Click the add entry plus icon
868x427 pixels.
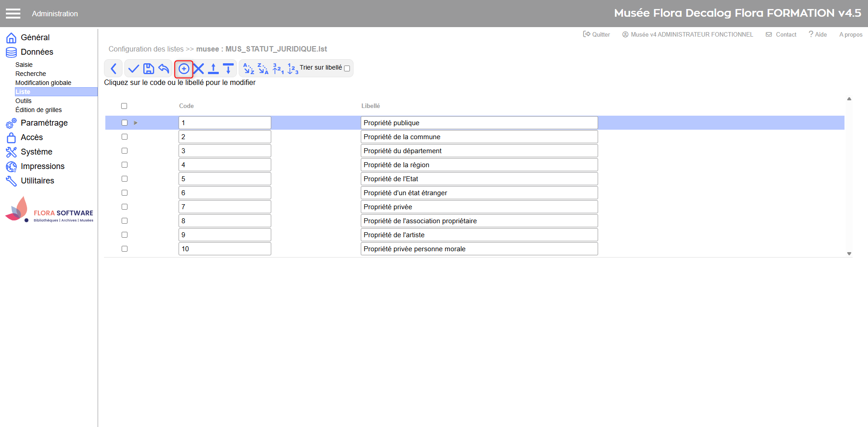(184, 69)
